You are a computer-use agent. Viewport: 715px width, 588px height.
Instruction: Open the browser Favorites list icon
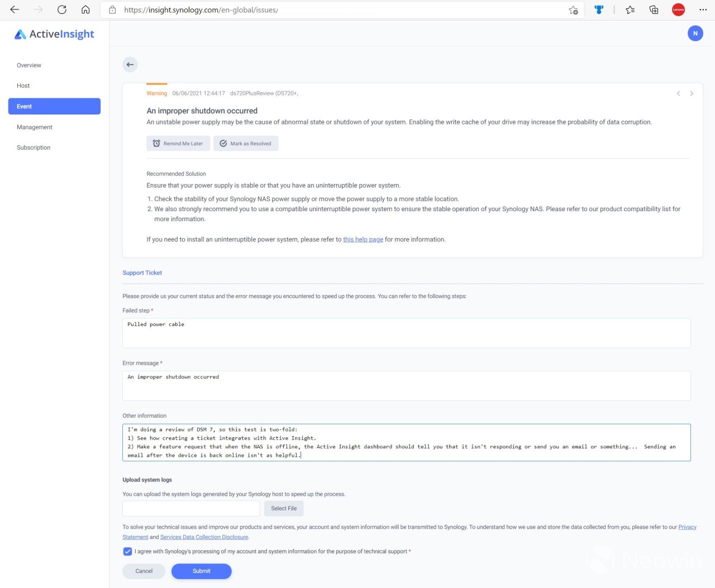[630, 9]
